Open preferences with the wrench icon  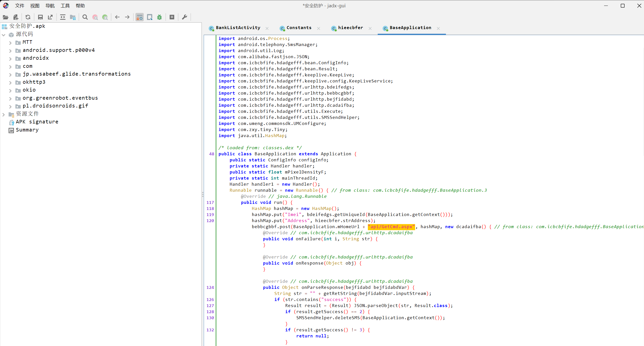click(x=185, y=17)
